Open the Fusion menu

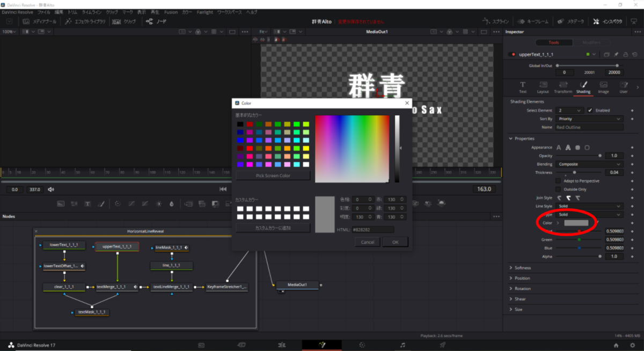point(171,12)
